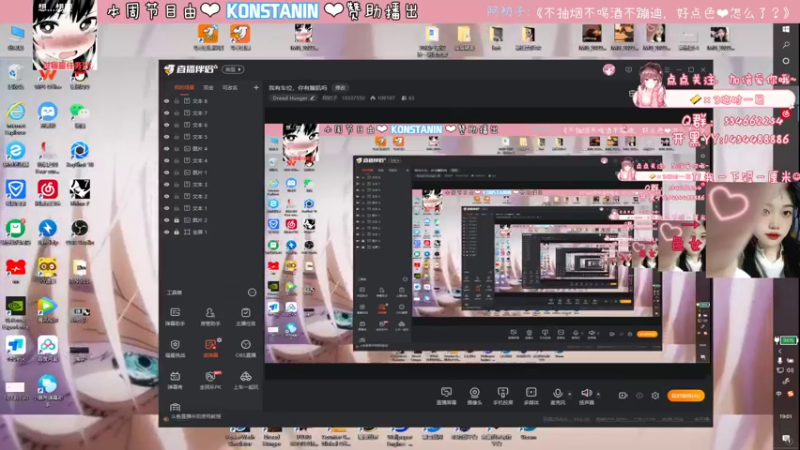
Task: Open the Cortana circle in the taskbar
Action: [x=786, y=61]
